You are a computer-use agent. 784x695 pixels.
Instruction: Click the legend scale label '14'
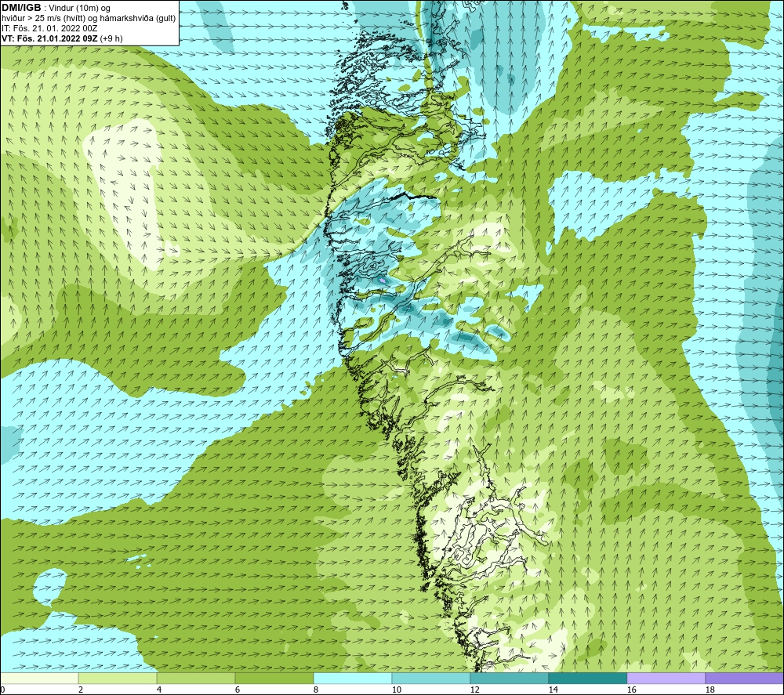(553, 690)
